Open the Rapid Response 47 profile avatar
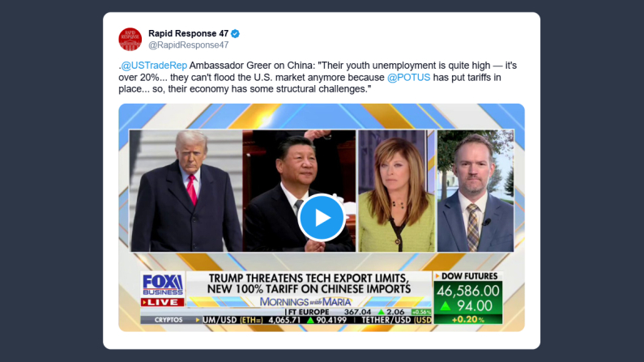Image resolution: width=644 pixels, height=362 pixels. 130,39
